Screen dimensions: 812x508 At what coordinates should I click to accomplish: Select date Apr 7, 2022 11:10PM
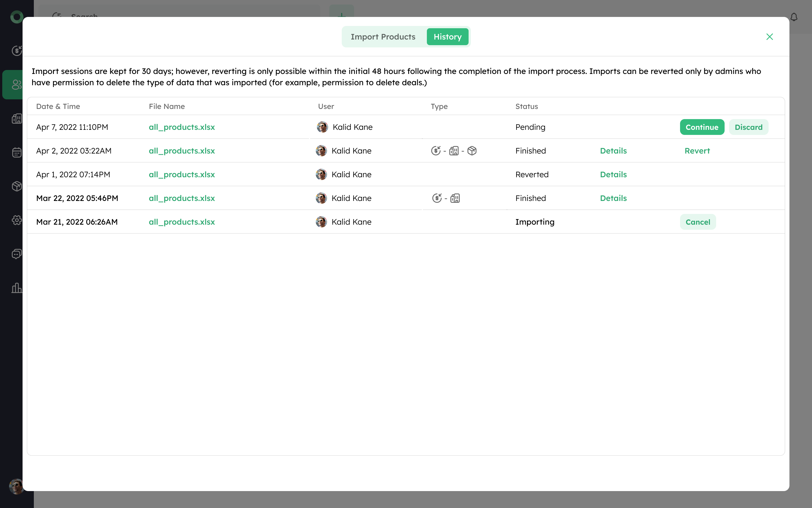(x=72, y=127)
